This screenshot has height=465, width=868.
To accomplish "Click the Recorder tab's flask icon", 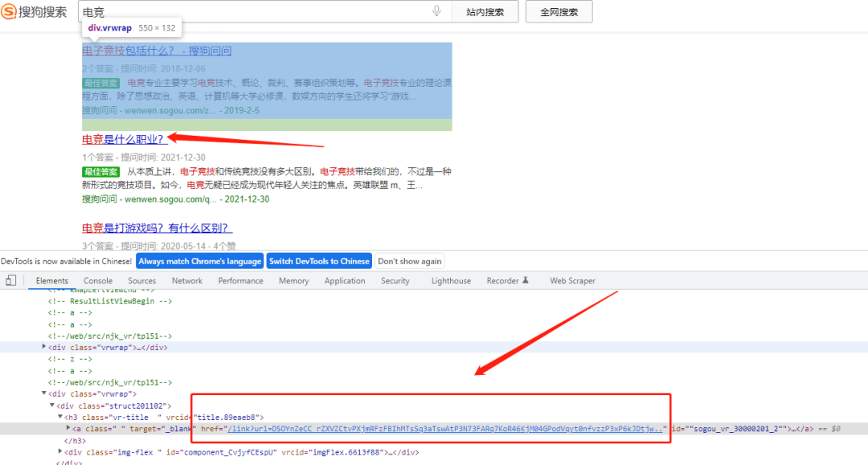I will (x=526, y=280).
